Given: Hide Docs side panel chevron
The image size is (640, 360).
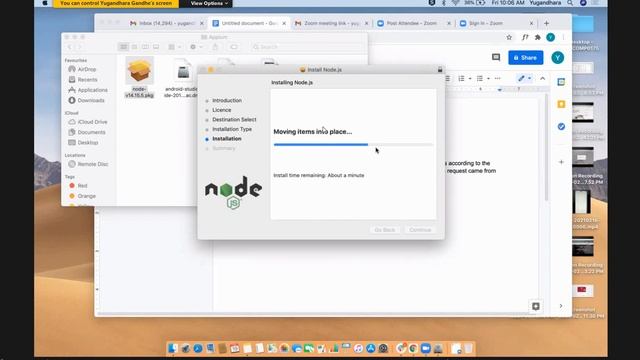Looking at the screenshot, I should (x=561, y=306).
